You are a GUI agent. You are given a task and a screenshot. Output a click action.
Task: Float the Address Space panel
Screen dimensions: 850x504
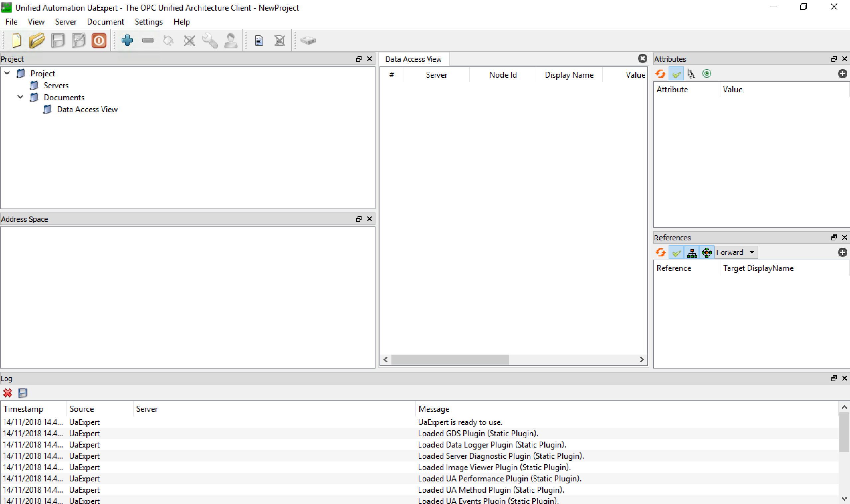(359, 219)
